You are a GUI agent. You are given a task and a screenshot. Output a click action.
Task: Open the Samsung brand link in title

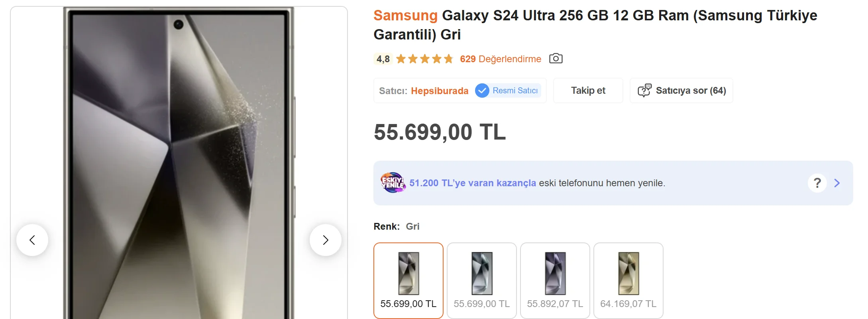[x=405, y=16]
